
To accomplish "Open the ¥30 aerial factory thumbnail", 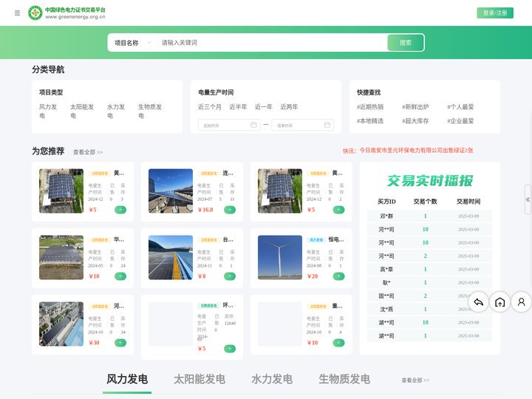I will (61, 324).
